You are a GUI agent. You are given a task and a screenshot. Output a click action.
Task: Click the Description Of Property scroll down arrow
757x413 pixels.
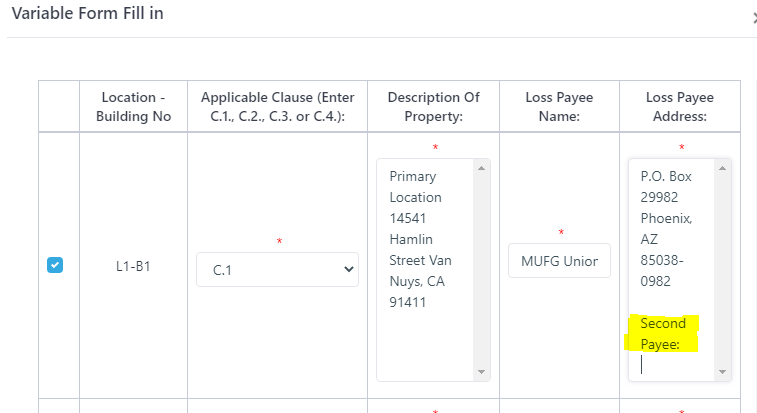coord(483,372)
